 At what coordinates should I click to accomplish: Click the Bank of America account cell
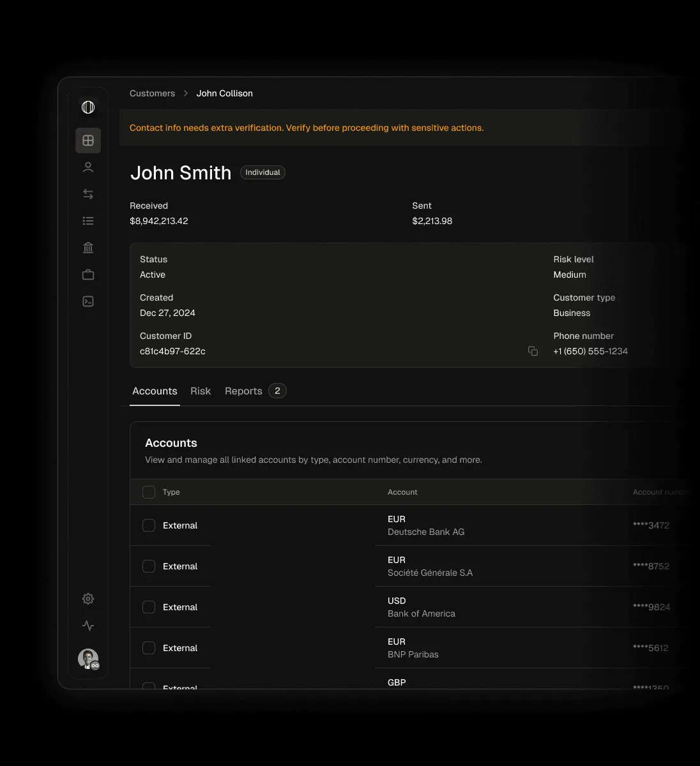point(422,607)
